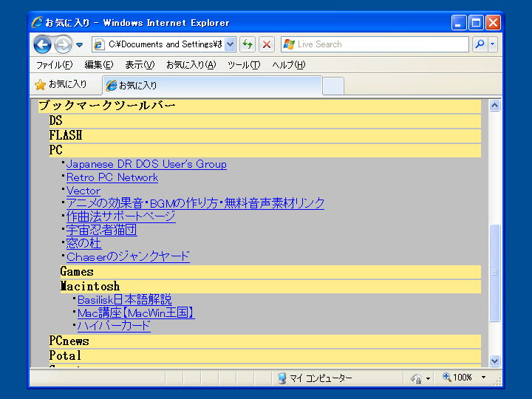Click the green Refresh arrows button
532x399 pixels.
[248, 44]
